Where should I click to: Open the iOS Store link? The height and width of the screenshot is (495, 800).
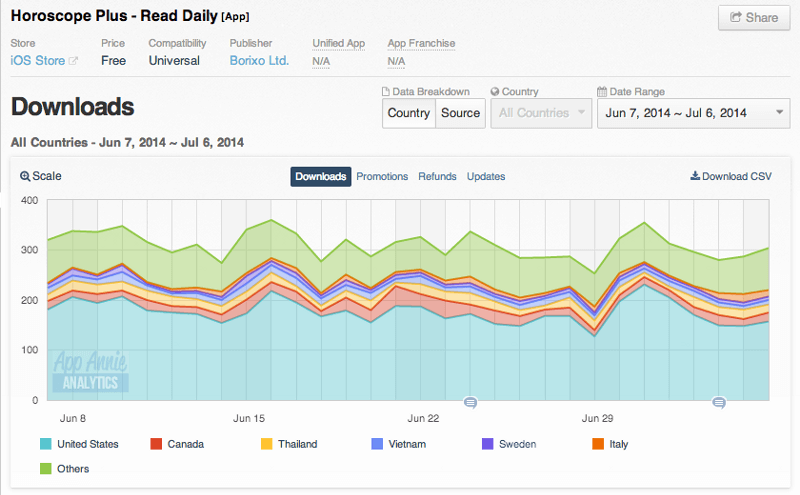tap(38, 61)
